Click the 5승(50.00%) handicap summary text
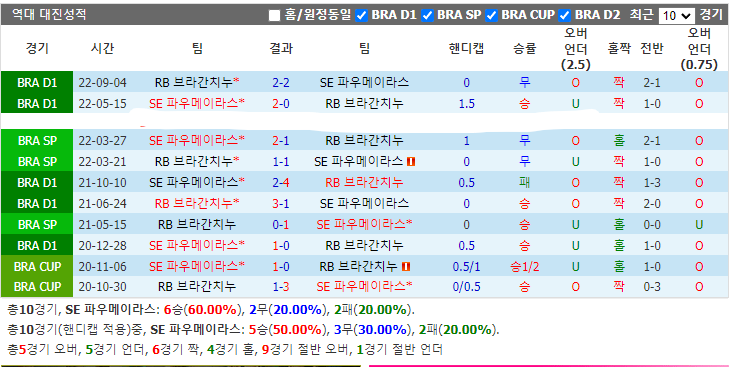The image size is (730, 370). pyautogui.click(x=288, y=330)
